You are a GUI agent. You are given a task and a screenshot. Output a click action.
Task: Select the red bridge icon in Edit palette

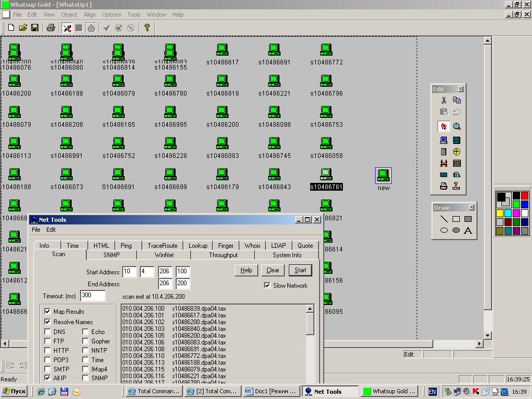(443, 163)
